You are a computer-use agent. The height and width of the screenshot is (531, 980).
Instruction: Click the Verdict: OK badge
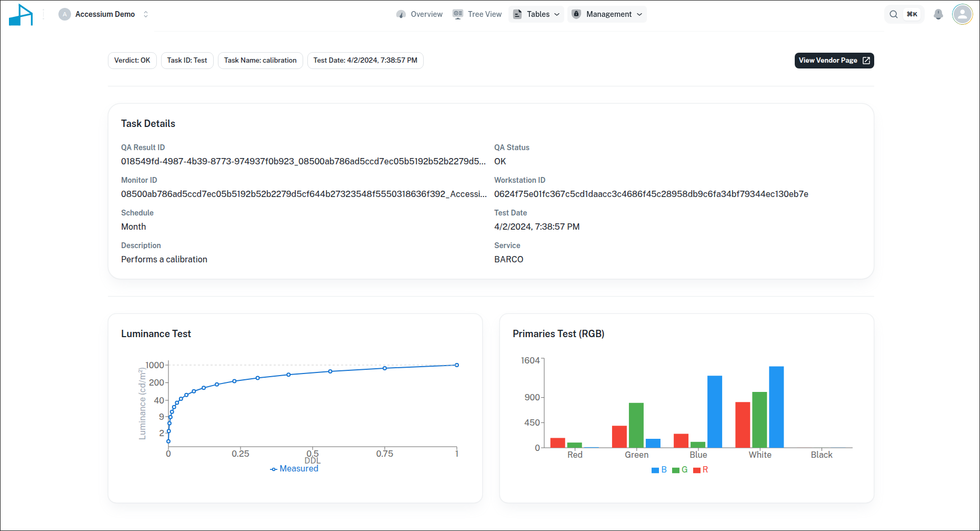[132, 61]
